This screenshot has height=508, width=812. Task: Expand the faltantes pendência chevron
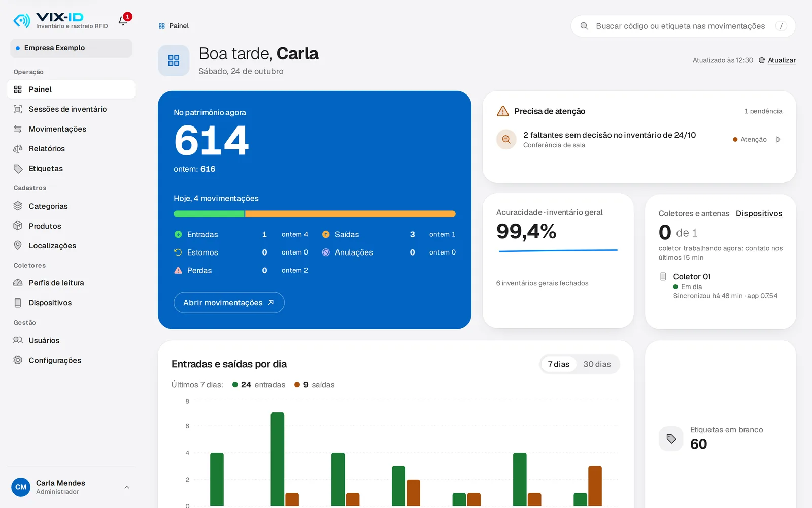tap(778, 139)
